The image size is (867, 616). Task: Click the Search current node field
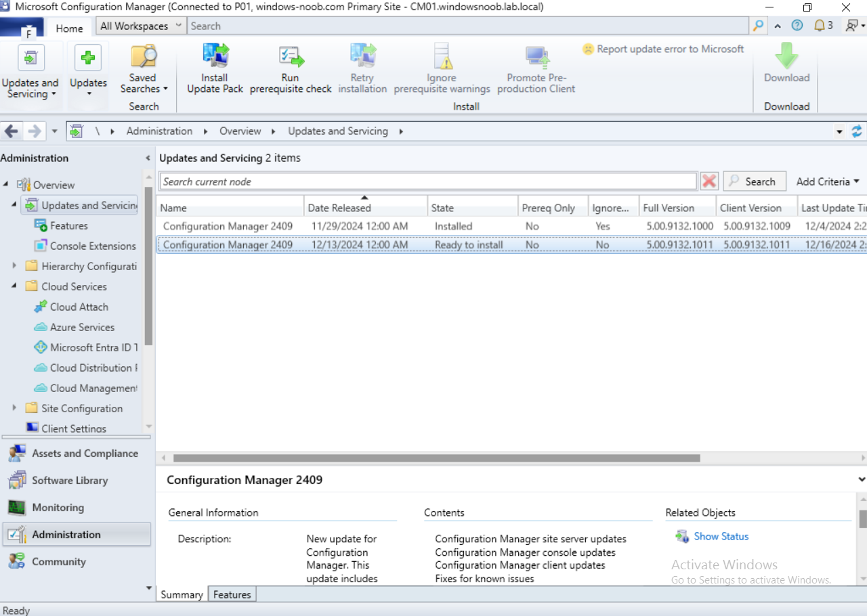[x=428, y=181]
